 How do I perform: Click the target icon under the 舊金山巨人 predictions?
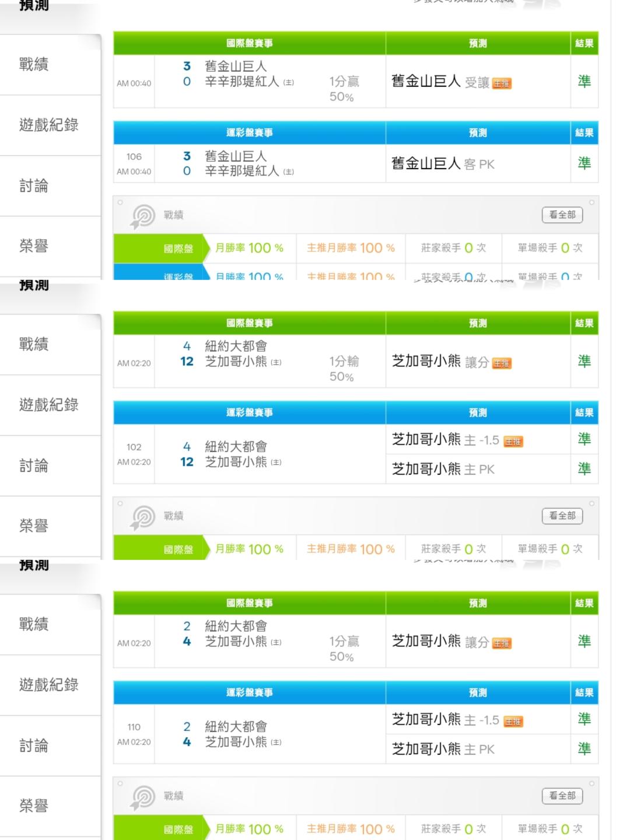tap(143, 216)
